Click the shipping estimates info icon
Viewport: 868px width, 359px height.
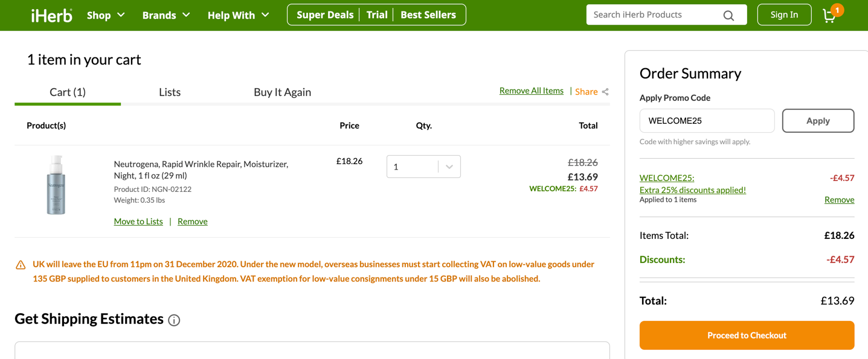[174, 320]
